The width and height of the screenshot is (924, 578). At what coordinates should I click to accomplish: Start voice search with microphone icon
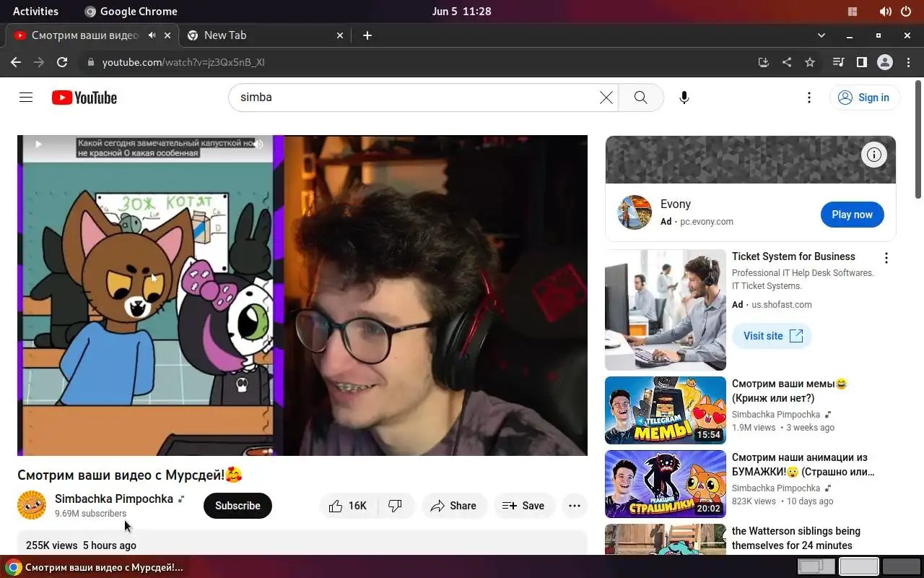[684, 98]
